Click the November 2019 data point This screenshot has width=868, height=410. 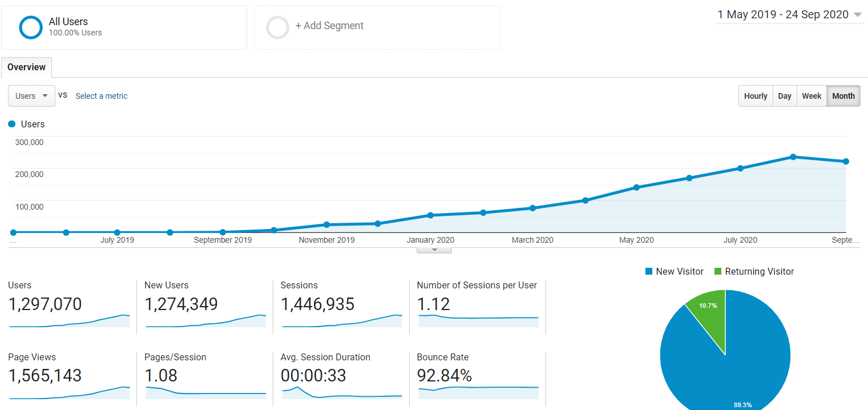[326, 224]
